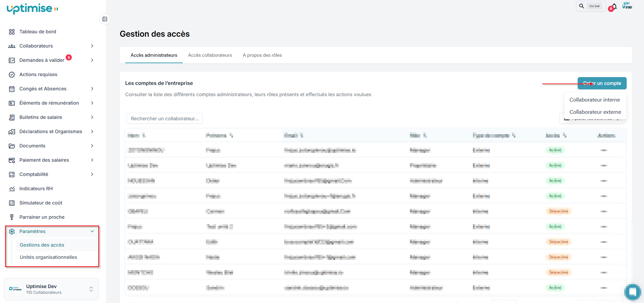Collapse the sidebar panel icon
This screenshot has height=303, width=644.
point(105,19)
